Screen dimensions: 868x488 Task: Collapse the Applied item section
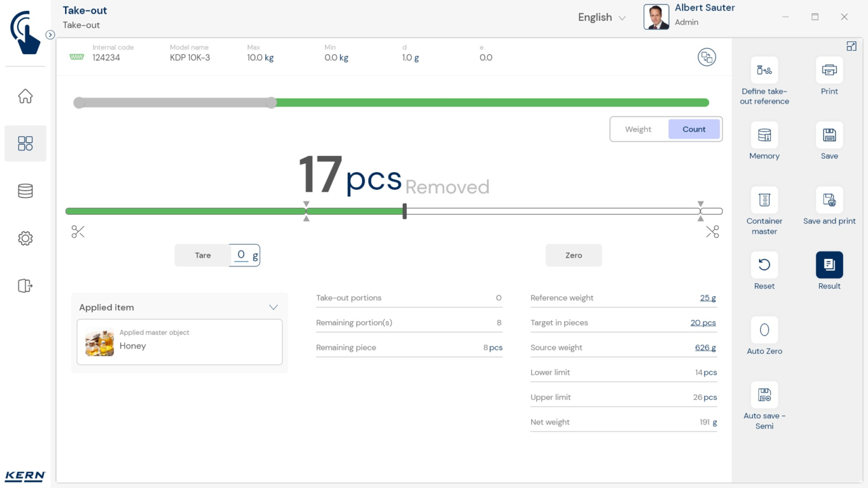pos(273,308)
